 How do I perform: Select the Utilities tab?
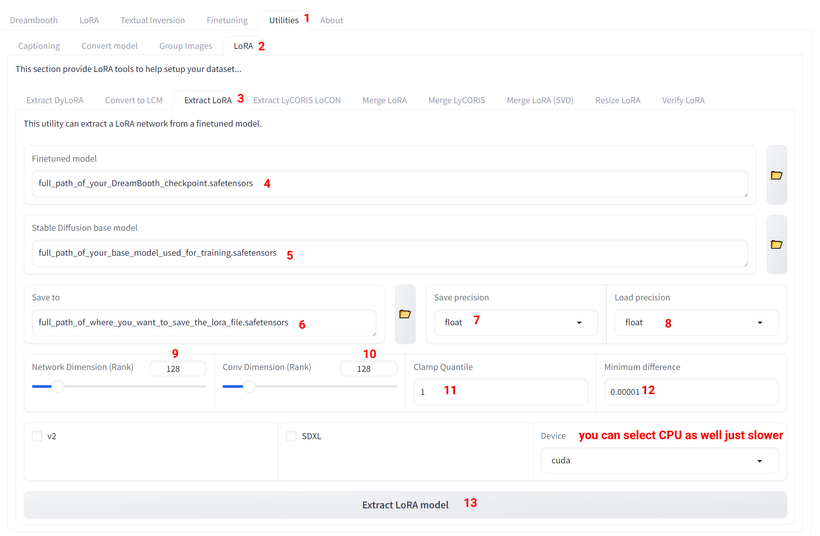[284, 20]
